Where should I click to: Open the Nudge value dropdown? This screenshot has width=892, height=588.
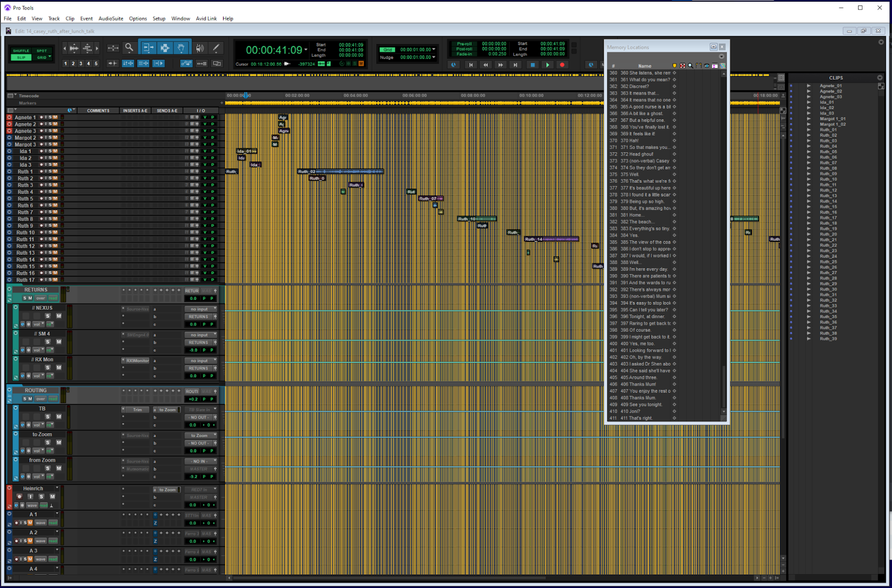pyautogui.click(x=434, y=57)
